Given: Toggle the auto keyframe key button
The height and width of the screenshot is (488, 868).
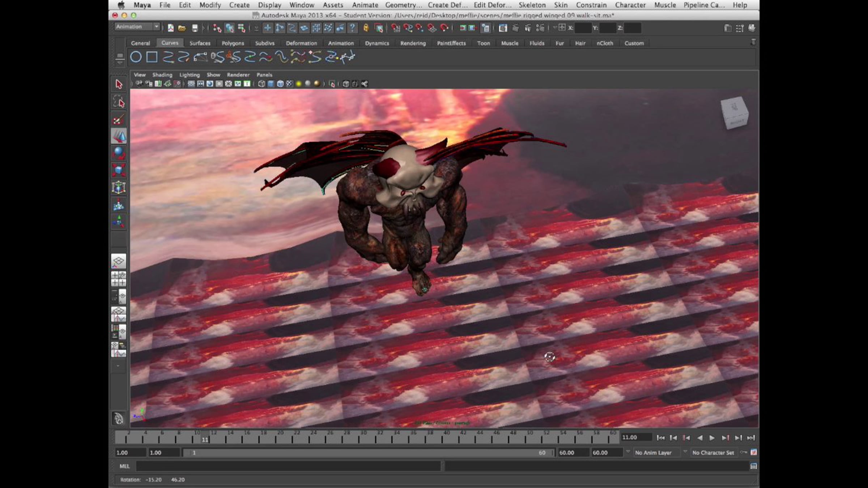Looking at the screenshot, I should point(743,453).
